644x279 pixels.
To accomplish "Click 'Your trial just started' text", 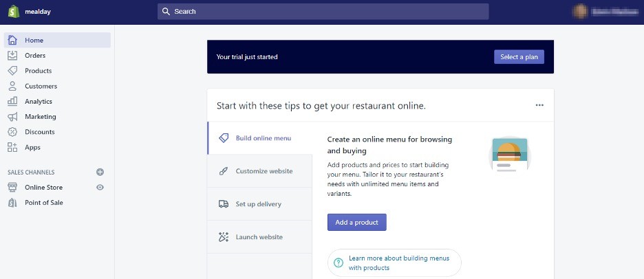I will tap(247, 57).
